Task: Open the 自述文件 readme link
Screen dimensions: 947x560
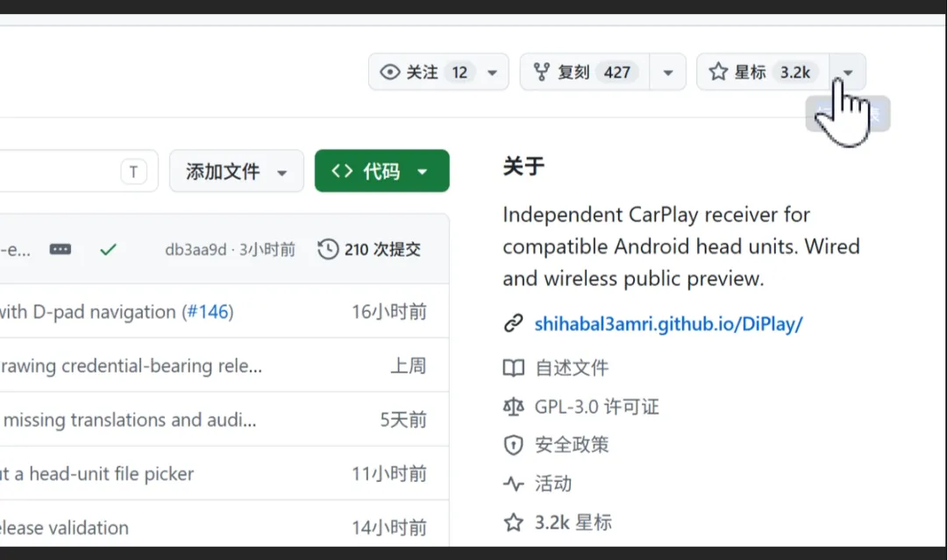Action: [x=572, y=367]
